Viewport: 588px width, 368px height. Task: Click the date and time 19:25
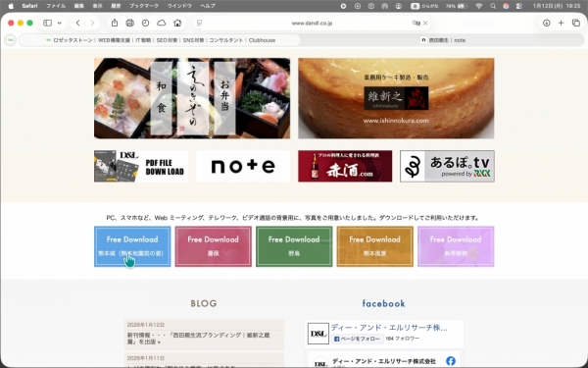(x=557, y=6)
